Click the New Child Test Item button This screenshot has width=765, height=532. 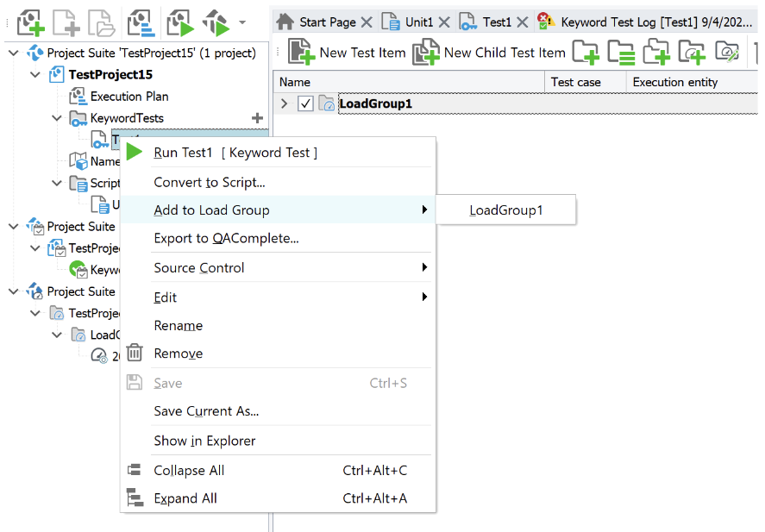click(x=489, y=53)
